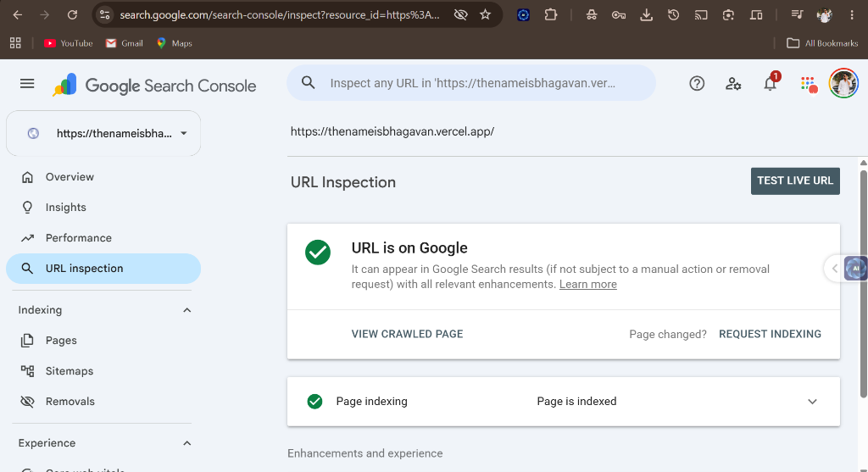Reload the page with refresh icon

coord(72,15)
